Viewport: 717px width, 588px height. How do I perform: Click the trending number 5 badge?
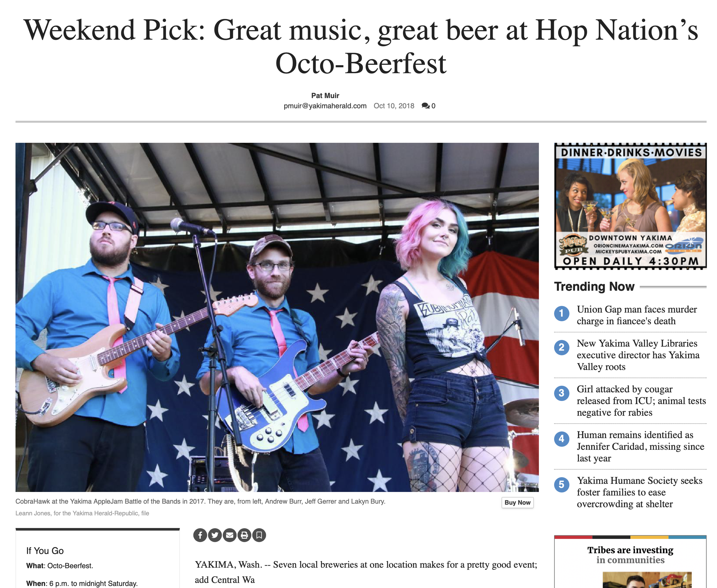coord(562,485)
